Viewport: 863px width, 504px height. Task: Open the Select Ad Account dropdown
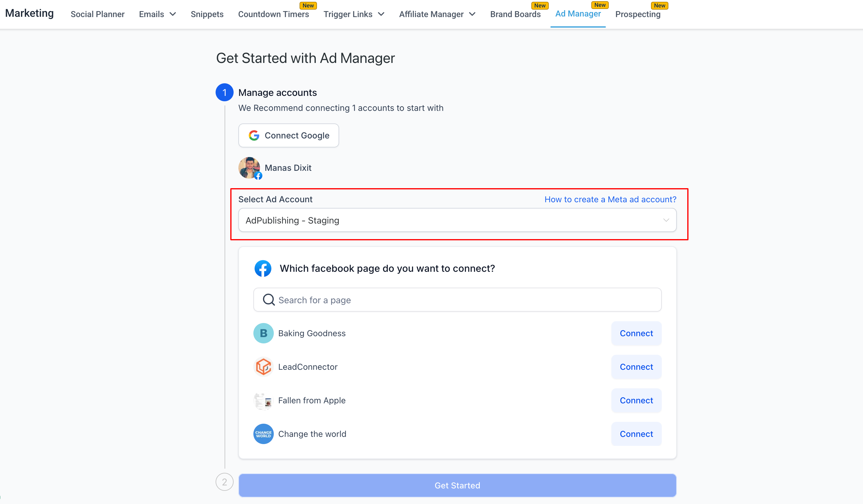[x=457, y=220]
